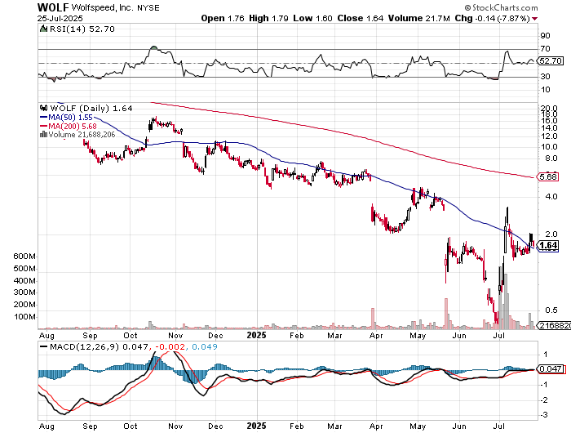Click the red line swatch before MA(200)

click(x=44, y=126)
